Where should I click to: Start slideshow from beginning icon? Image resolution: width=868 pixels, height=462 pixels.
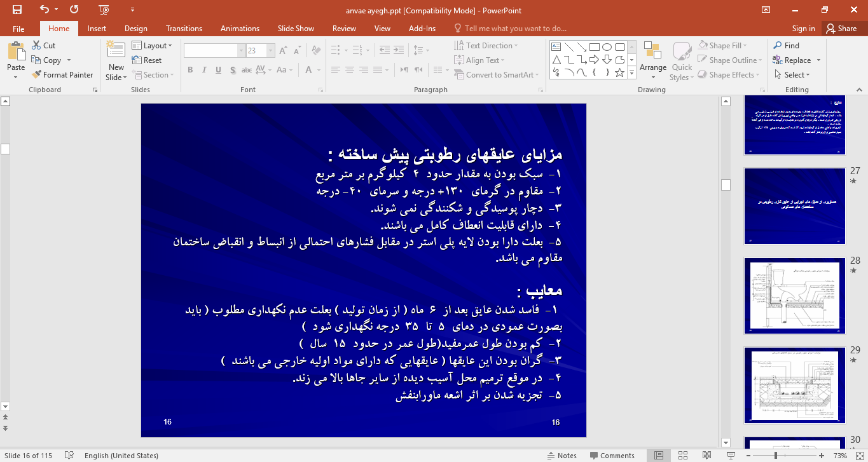click(x=104, y=10)
